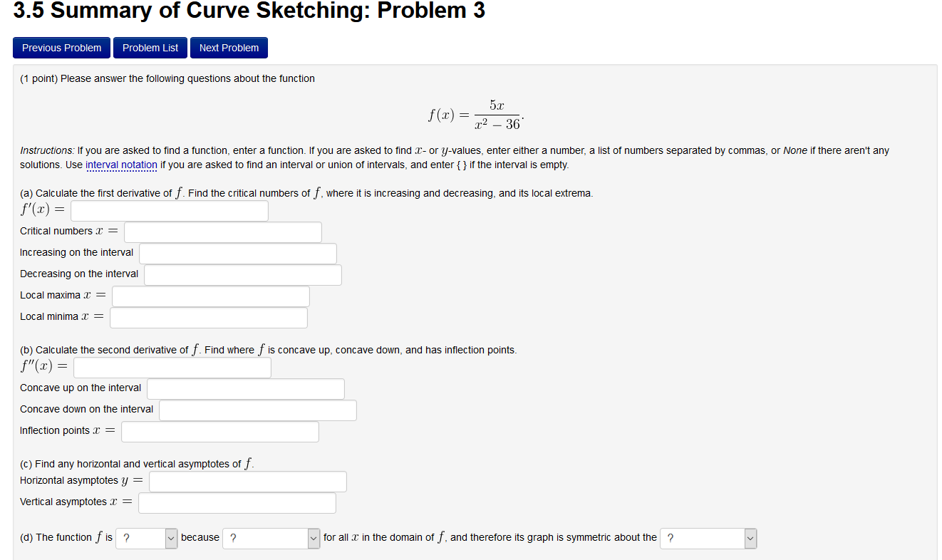Select the Concave down interval field
Image resolution: width=942 pixels, height=560 pixels.
pos(258,410)
